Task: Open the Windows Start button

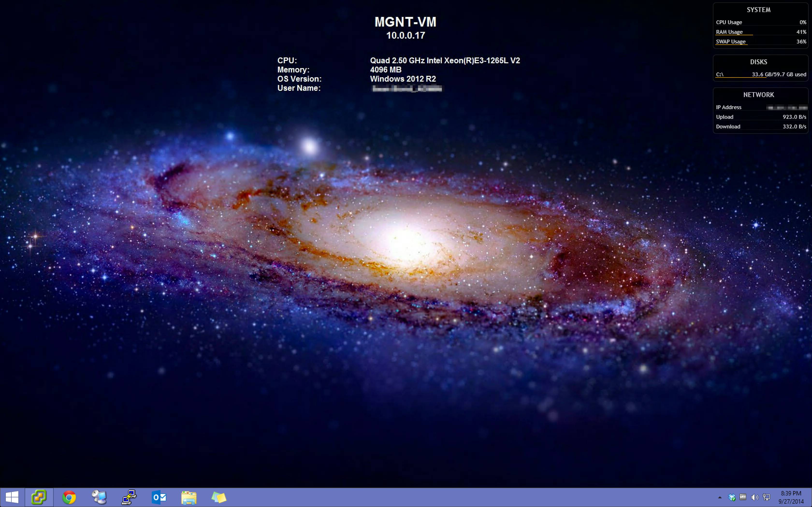Action: (x=12, y=497)
